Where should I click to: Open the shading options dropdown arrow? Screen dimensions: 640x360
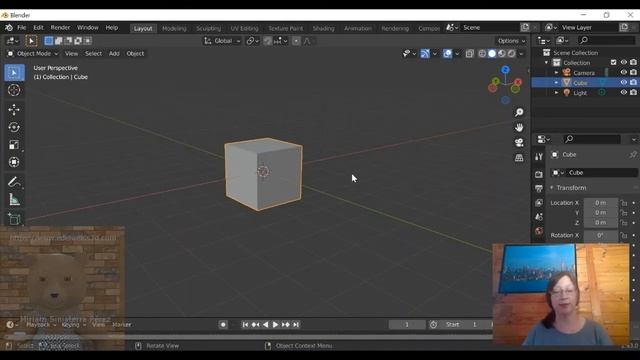[x=521, y=53]
